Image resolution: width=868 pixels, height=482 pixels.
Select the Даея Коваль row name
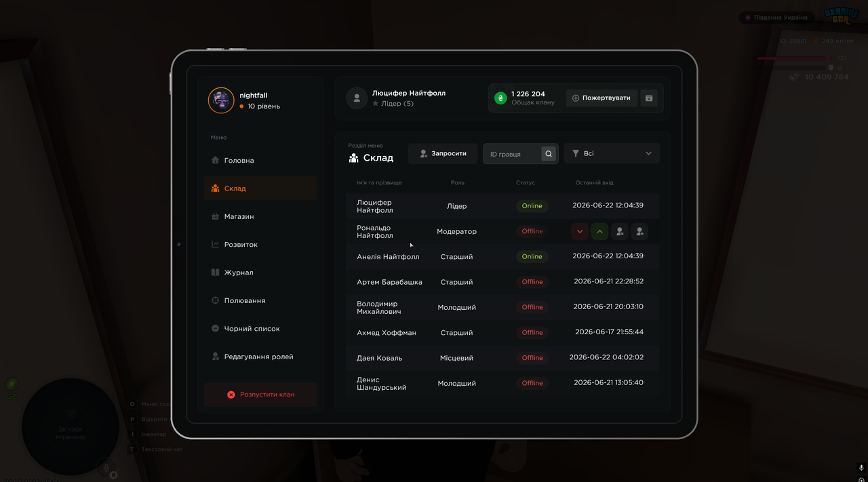coord(380,358)
